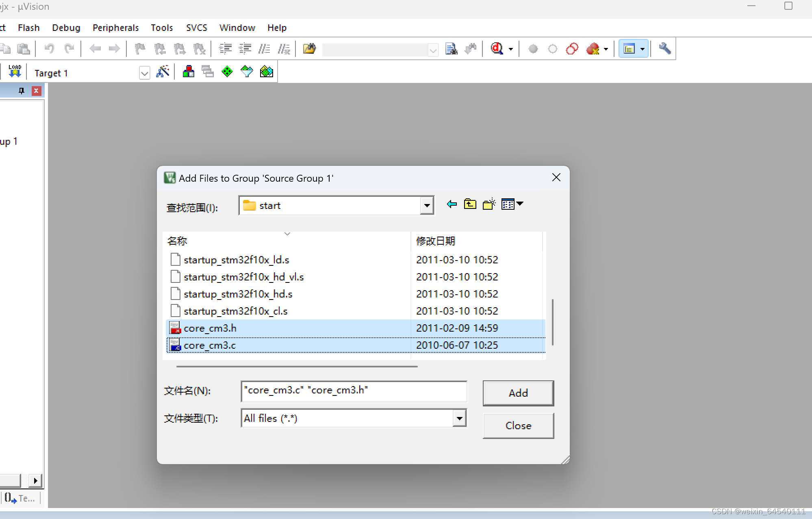812x519 pixels.
Task: Open the Target 1 selection dropdown
Action: pos(145,73)
